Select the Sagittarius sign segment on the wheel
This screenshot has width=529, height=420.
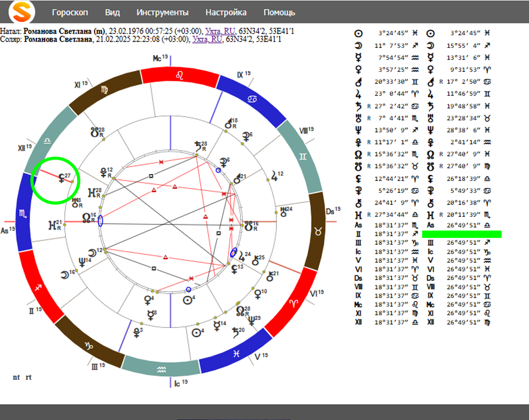(x=38, y=287)
